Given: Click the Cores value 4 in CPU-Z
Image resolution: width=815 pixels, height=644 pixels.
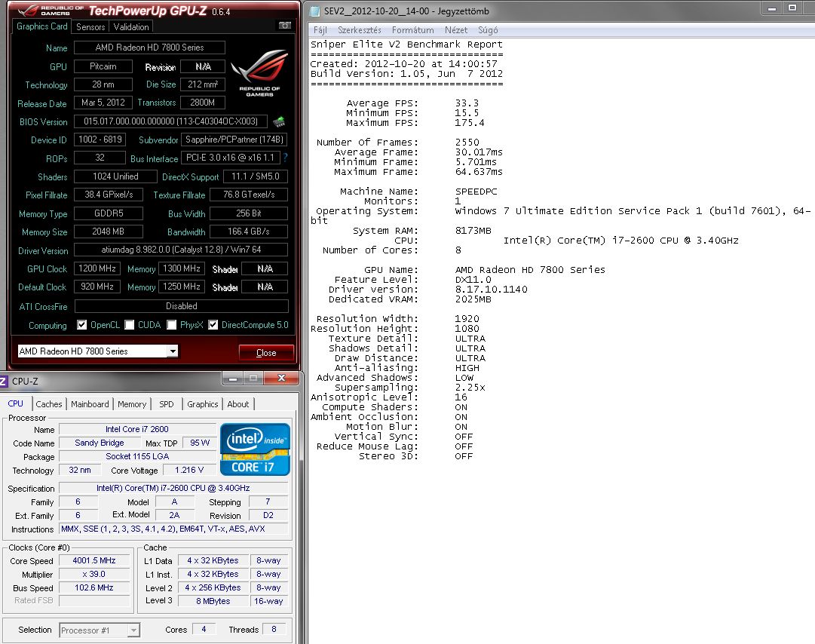Looking at the screenshot, I should pyautogui.click(x=204, y=629).
